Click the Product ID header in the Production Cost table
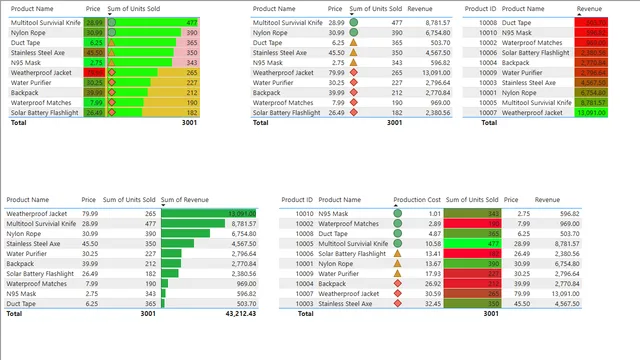Viewport: 640px width, 360px height. (x=297, y=200)
